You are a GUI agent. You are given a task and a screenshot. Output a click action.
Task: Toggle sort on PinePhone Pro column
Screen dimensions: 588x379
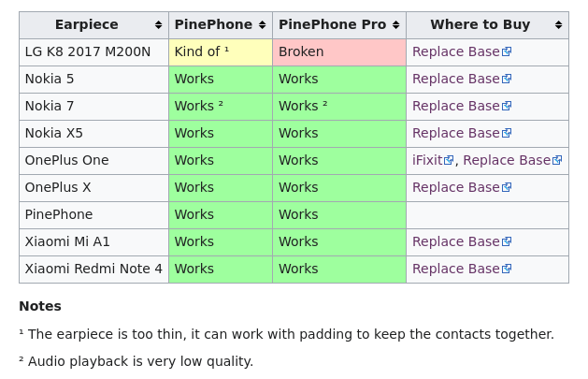(x=396, y=25)
